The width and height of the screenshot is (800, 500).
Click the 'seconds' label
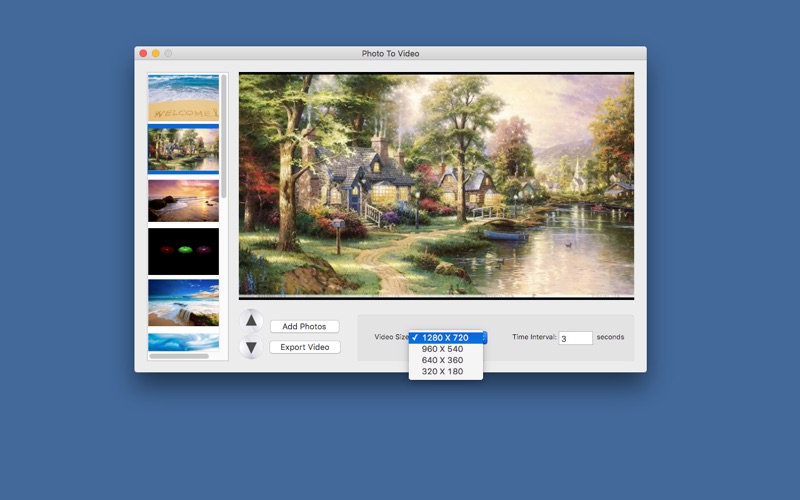tap(610, 337)
